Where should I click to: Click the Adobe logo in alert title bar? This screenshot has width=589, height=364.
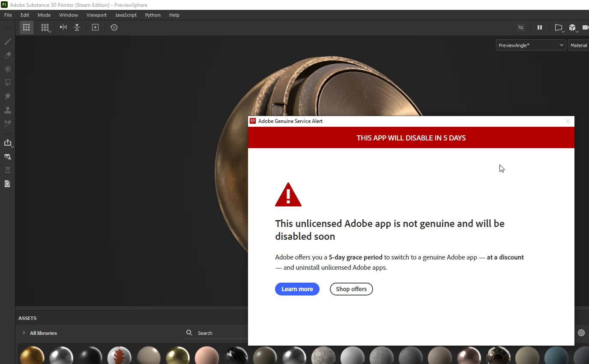click(253, 121)
